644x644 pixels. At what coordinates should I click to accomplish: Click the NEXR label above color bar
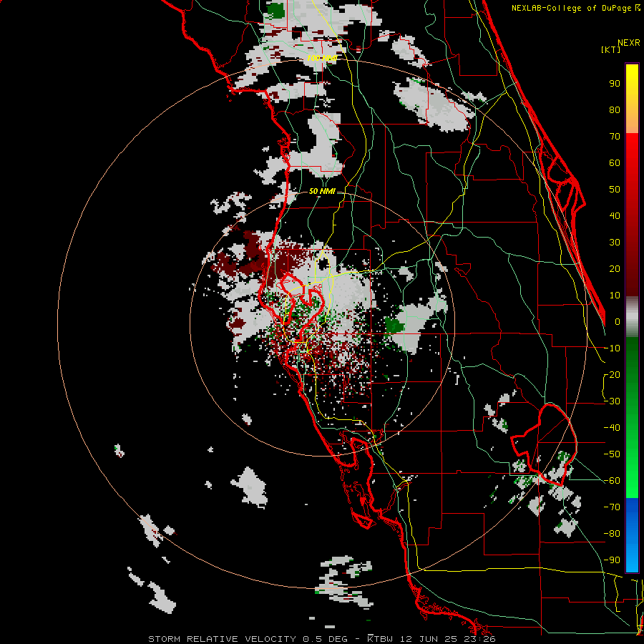coord(628,43)
